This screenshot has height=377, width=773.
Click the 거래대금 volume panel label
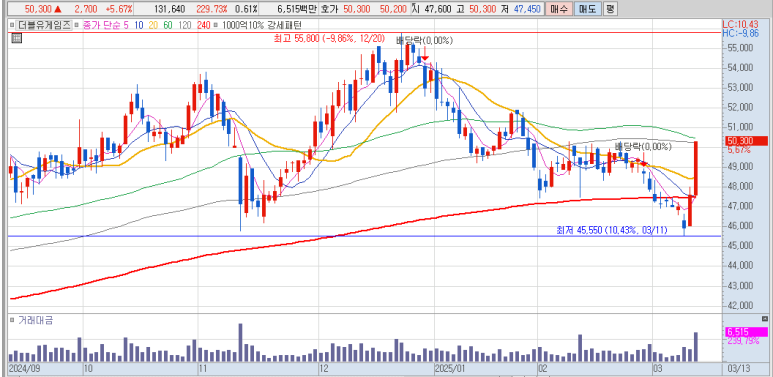35,320
